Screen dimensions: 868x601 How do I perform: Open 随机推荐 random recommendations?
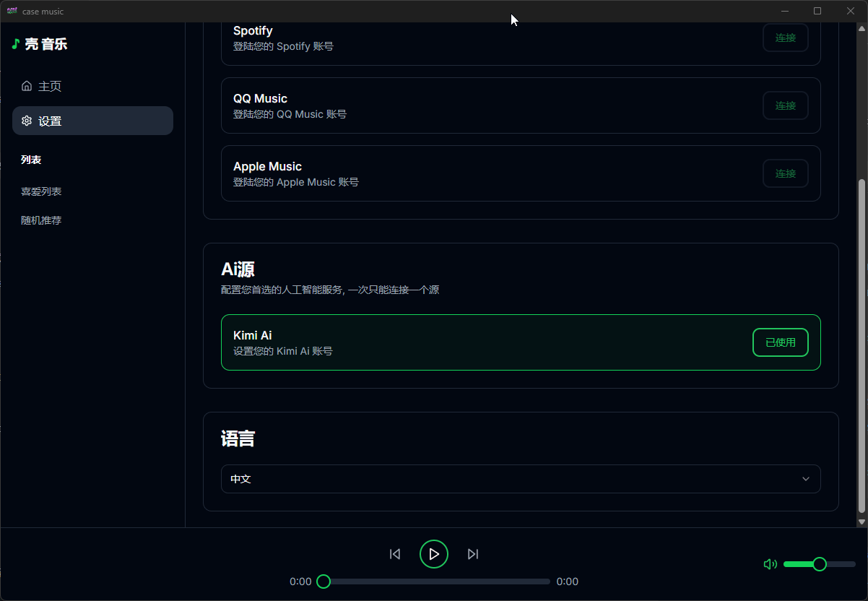(x=41, y=220)
